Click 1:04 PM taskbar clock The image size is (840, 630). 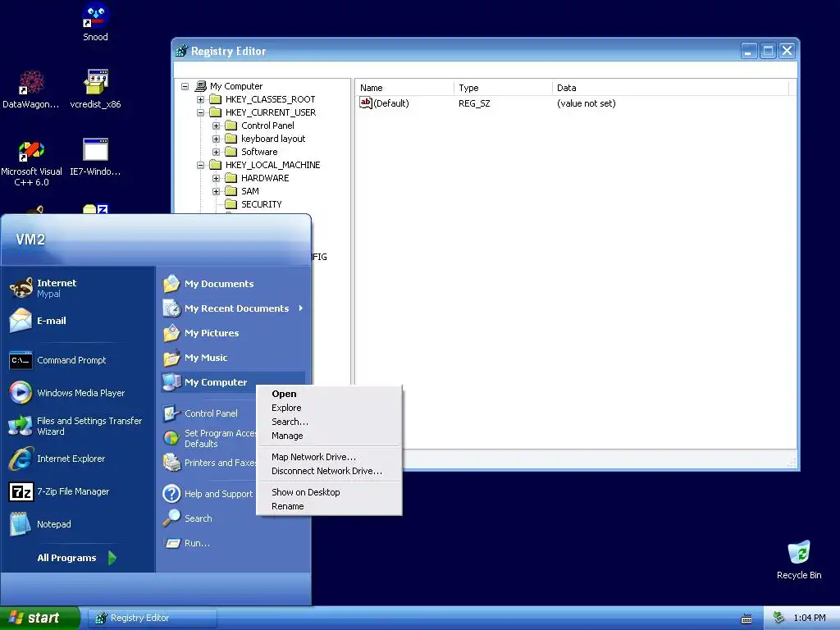point(810,618)
